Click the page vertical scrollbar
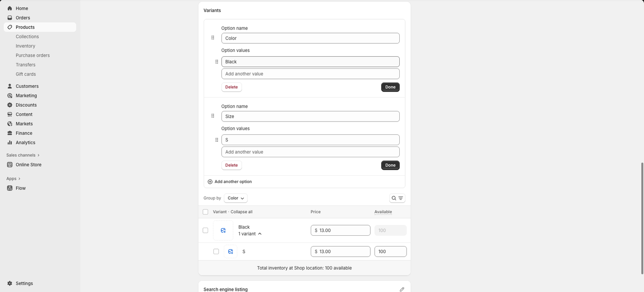Viewport: 644px width, 292px height. [642, 218]
